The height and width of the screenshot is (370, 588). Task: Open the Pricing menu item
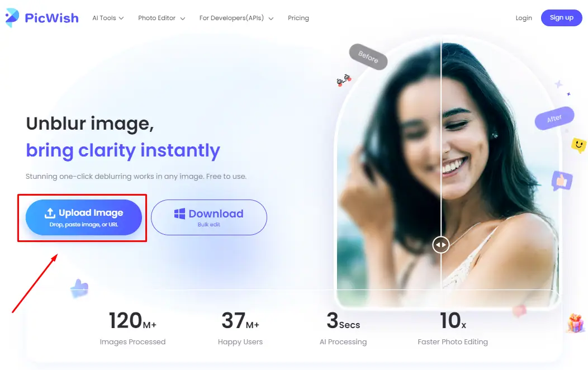(x=298, y=18)
